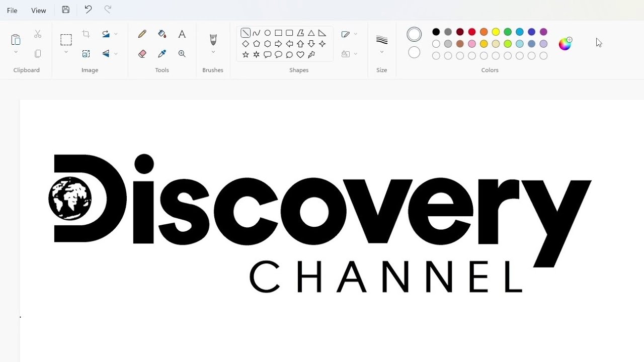This screenshot has width=644, height=362.
Task: Open the Edit colors wheel
Action: click(566, 43)
